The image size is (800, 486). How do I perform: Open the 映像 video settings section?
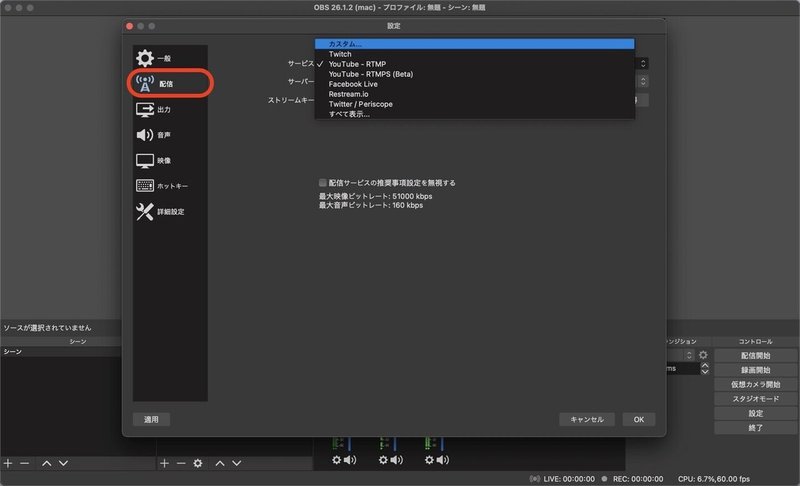pyautogui.click(x=169, y=160)
